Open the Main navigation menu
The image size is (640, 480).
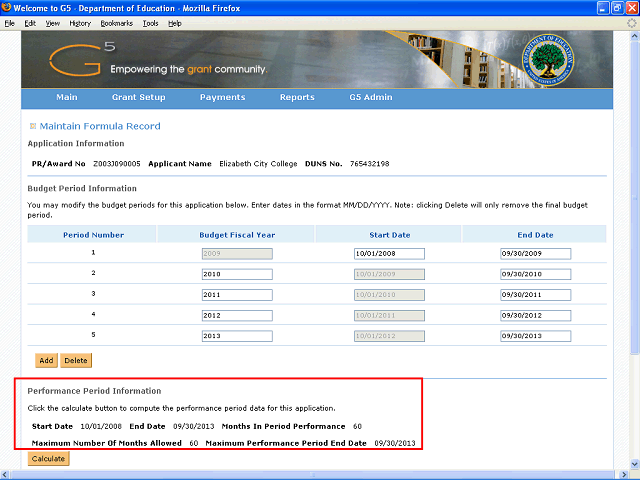click(x=67, y=97)
